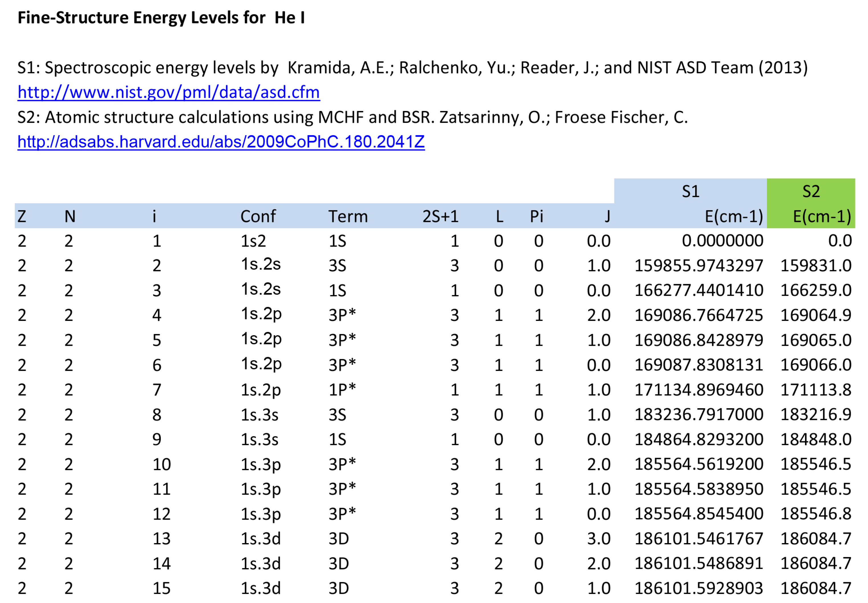Select the Term column header

click(348, 216)
